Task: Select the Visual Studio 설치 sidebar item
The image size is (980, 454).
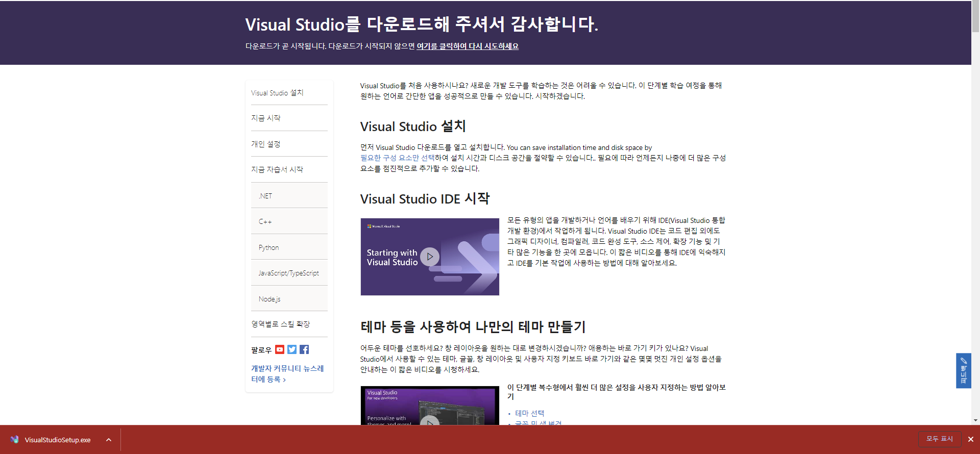Action: 289,93
